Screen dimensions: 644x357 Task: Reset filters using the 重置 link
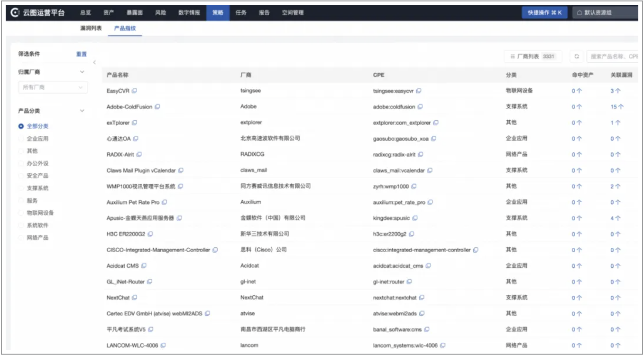[x=82, y=54]
